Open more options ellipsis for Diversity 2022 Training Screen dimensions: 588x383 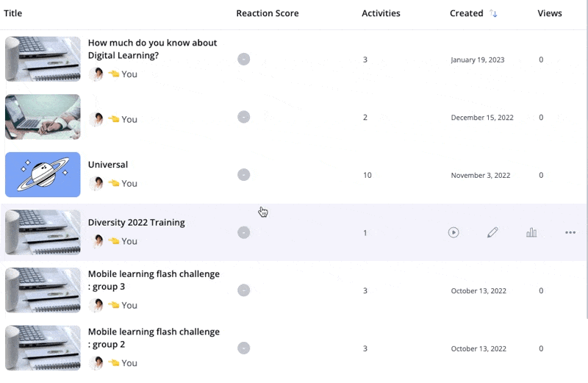(x=570, y=232)
